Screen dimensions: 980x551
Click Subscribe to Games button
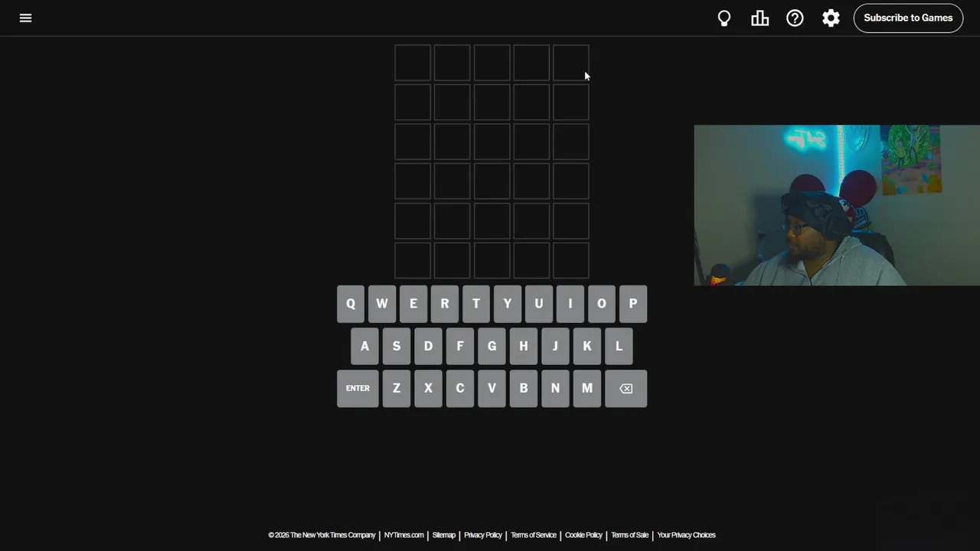(x=908, y=18)
